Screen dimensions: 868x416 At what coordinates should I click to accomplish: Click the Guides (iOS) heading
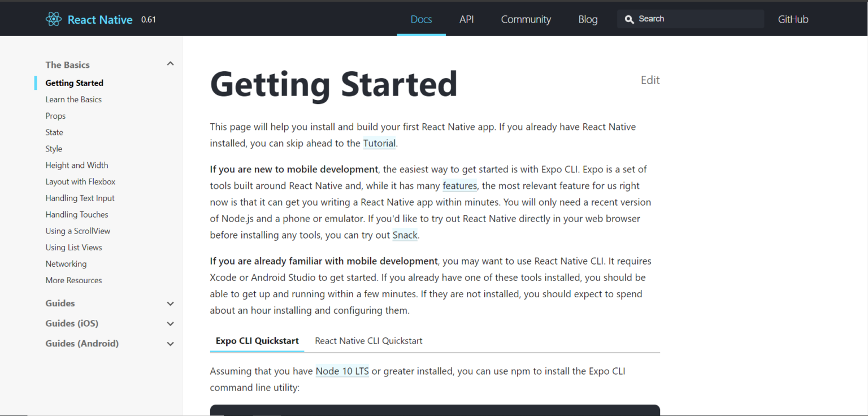[x=72, y=323]
